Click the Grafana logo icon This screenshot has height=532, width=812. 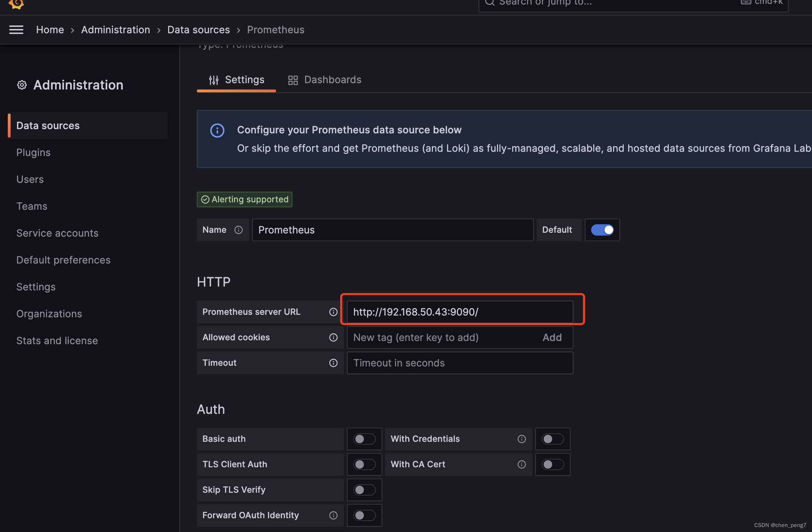tap(16, 4)
